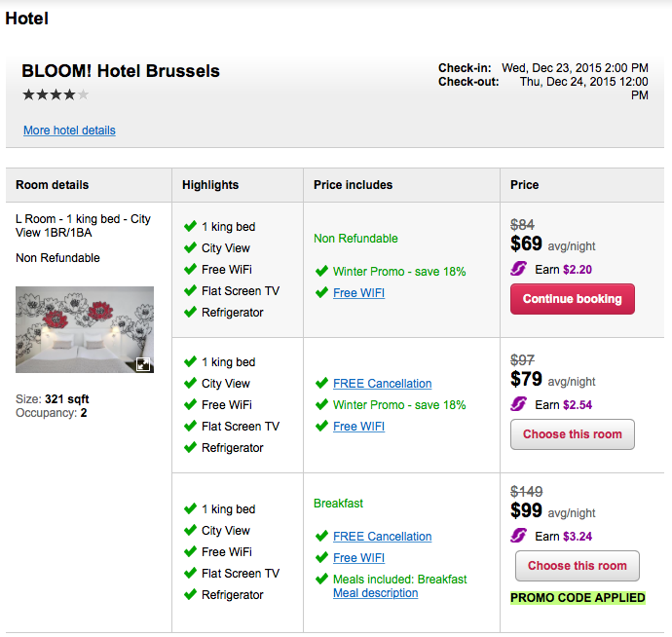Screen dimensions: 672x637
Task: Click the purple rewards icon beside Earn $2.20
Action: [x=518, y=269]
